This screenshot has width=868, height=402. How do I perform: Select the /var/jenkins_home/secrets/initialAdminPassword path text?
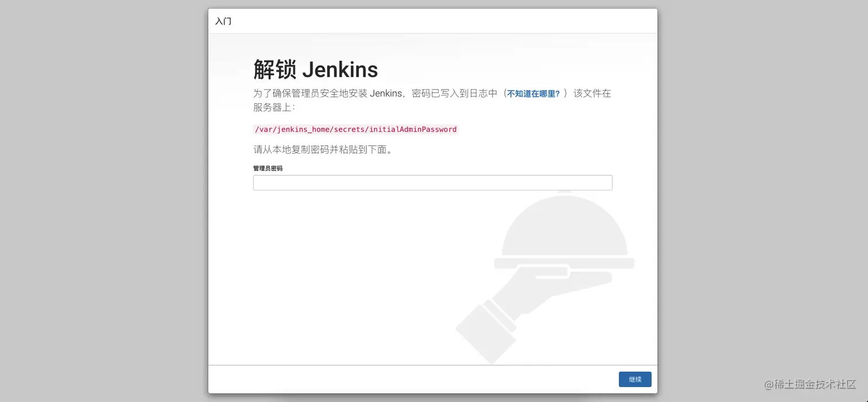point(356,129)
